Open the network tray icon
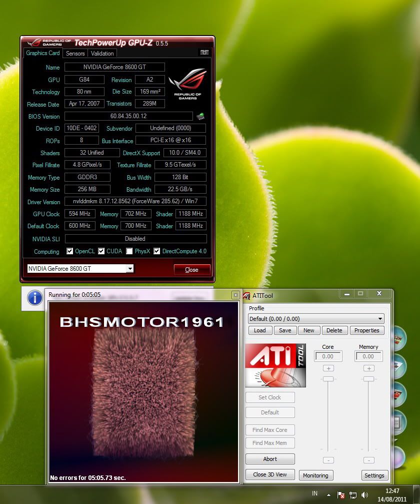The width and height of the screenshot is (420, 504). [353, 495]
